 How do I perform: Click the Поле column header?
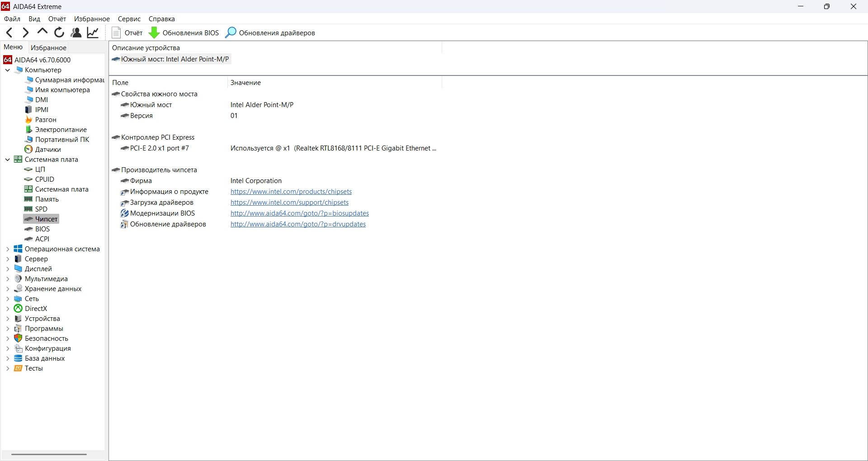point(168,83)
